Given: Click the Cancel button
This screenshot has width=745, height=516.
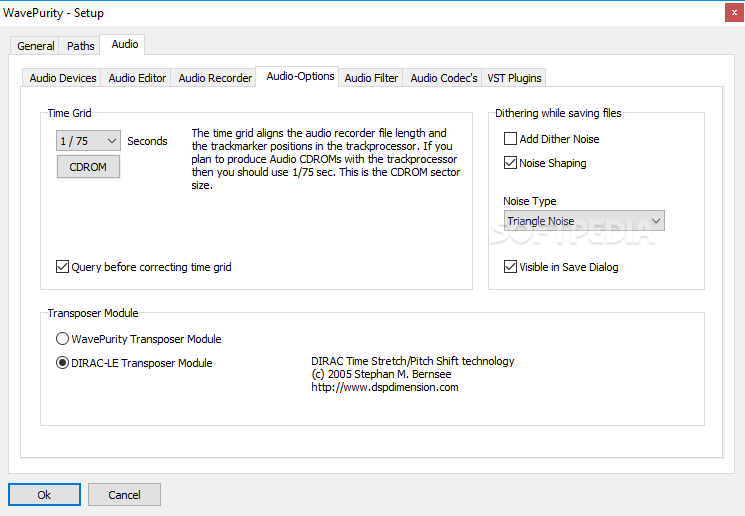Looking at the screenshot, I should pyautogui.click(x=124, y=495).
